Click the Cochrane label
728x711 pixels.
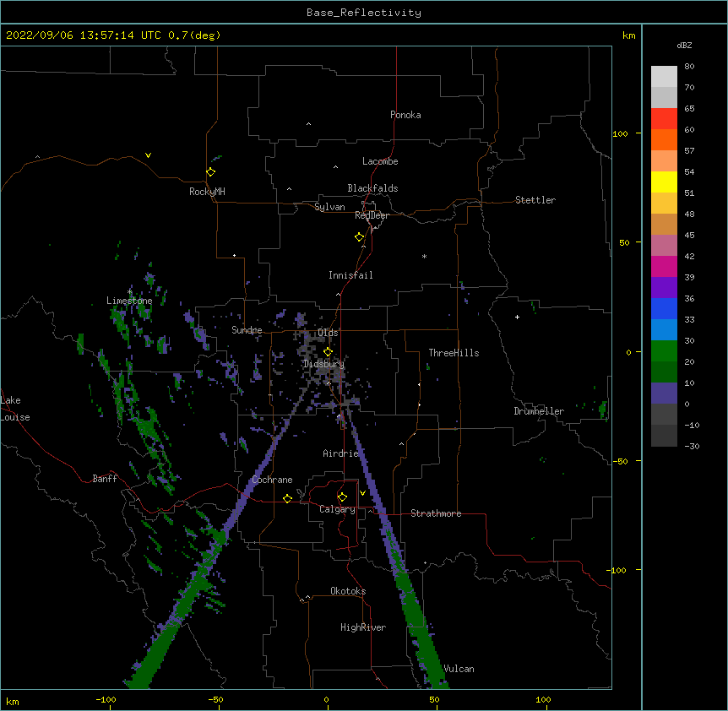click(x=272, y=480)
